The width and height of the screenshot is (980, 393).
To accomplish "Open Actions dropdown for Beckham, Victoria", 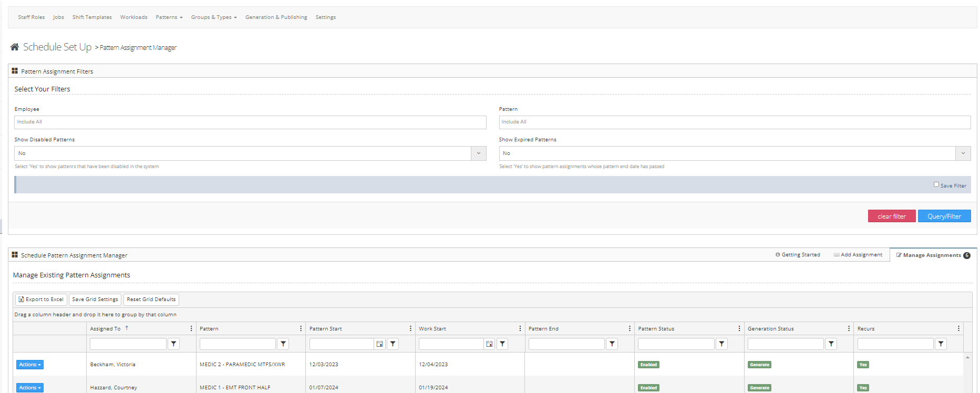I will pyautogui.click(x=30, y=365).
